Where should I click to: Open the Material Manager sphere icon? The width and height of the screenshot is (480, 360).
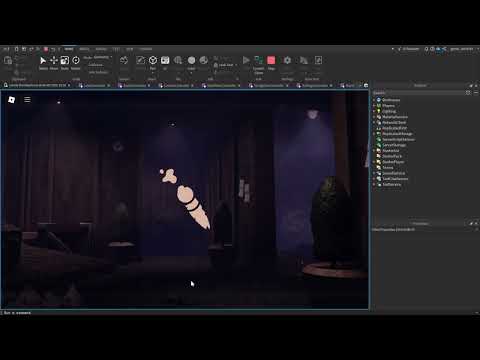click(191, 60)
